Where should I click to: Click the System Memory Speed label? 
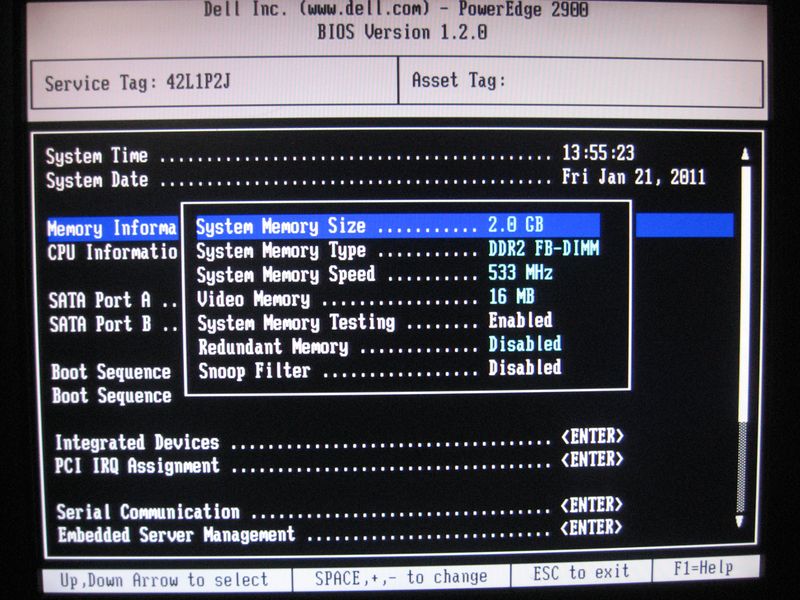286,274
